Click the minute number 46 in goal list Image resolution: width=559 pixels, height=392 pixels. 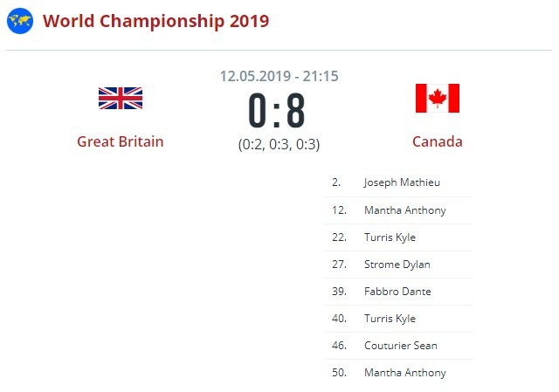click(337, 346)
